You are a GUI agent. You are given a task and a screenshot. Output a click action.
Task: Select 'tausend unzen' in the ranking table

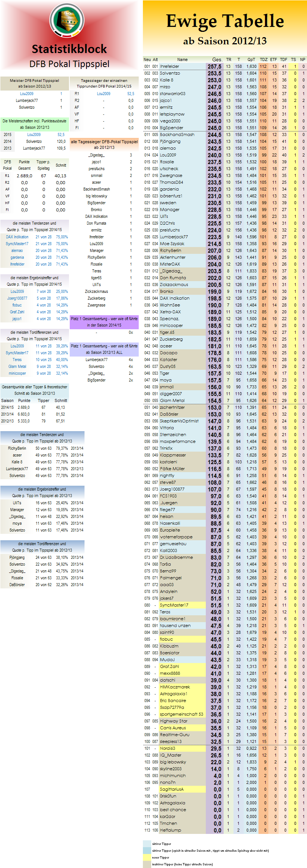pos(175,626)
